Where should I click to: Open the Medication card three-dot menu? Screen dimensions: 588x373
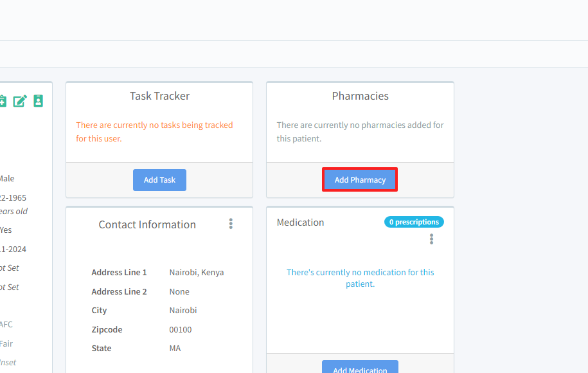(431, 239)
